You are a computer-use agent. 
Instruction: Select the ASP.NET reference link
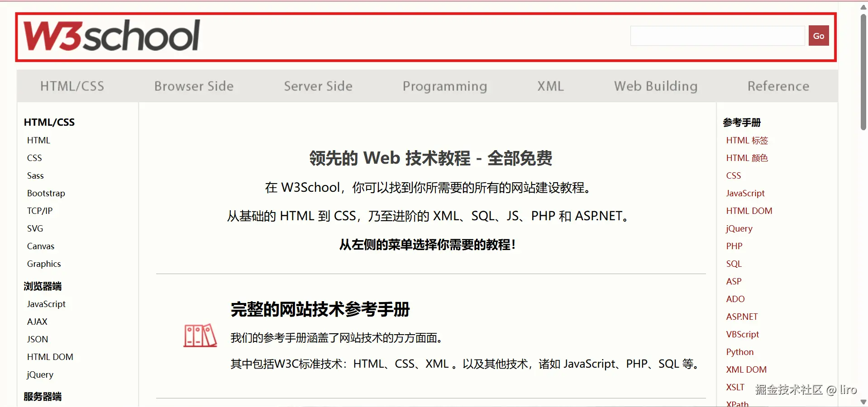tap(742, 317)
